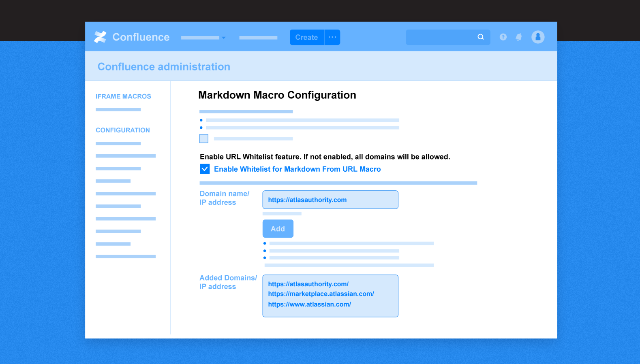The image size is (640, 364).
Task: Click the Confluence wordmark in header
Action: tap(141, 37)
